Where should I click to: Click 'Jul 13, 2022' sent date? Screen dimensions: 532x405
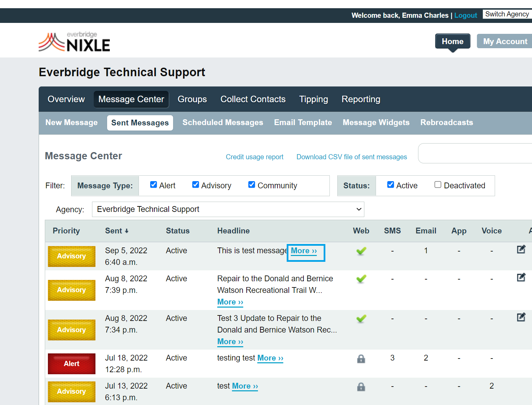click(x=126, y=386)
